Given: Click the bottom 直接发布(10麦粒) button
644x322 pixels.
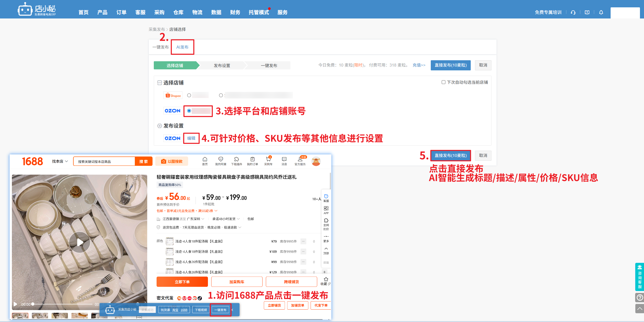Looking at the screenshot, I should [x=450, y=155].
